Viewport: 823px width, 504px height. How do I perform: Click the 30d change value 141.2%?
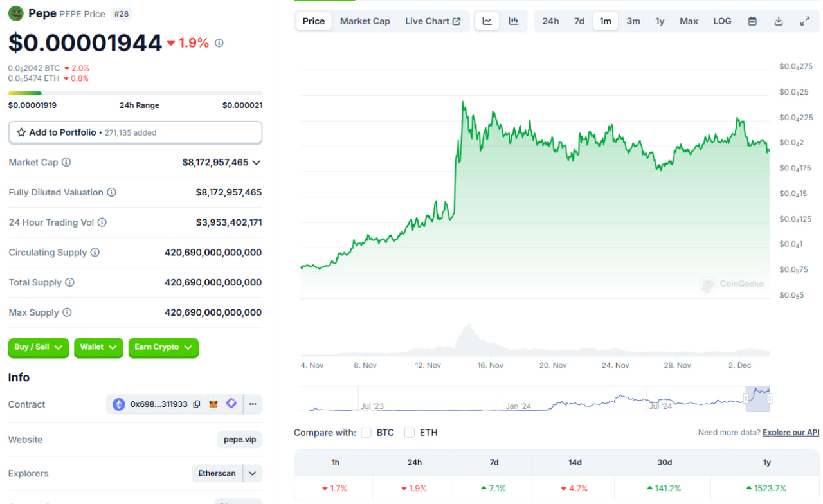pyautogui.click(x=664, y=489)
